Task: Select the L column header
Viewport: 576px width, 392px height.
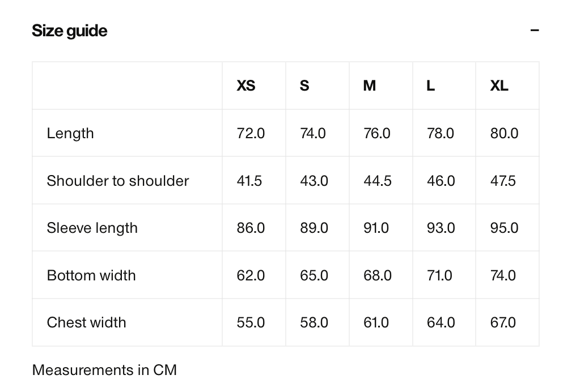Action: click(430, 86)
